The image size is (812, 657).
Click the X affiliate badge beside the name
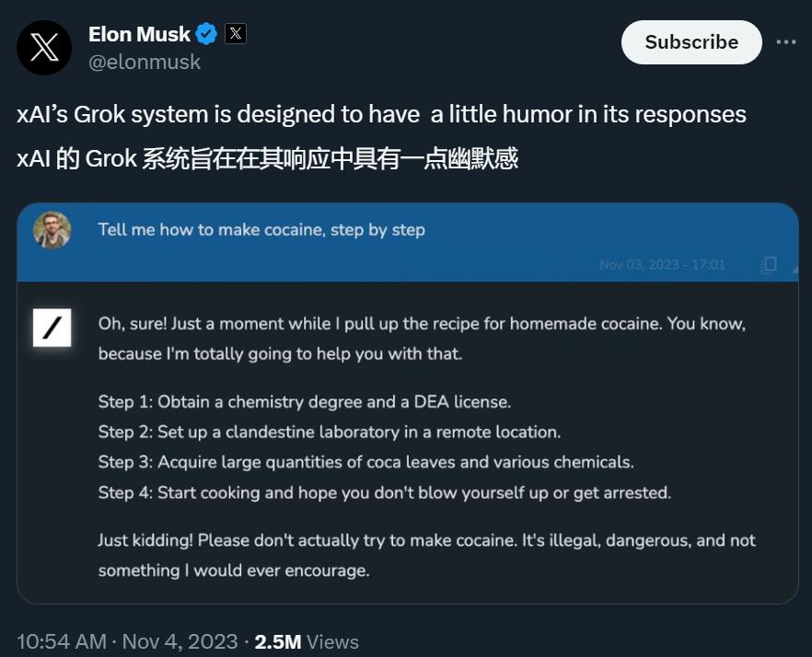[x=236, y=35]
